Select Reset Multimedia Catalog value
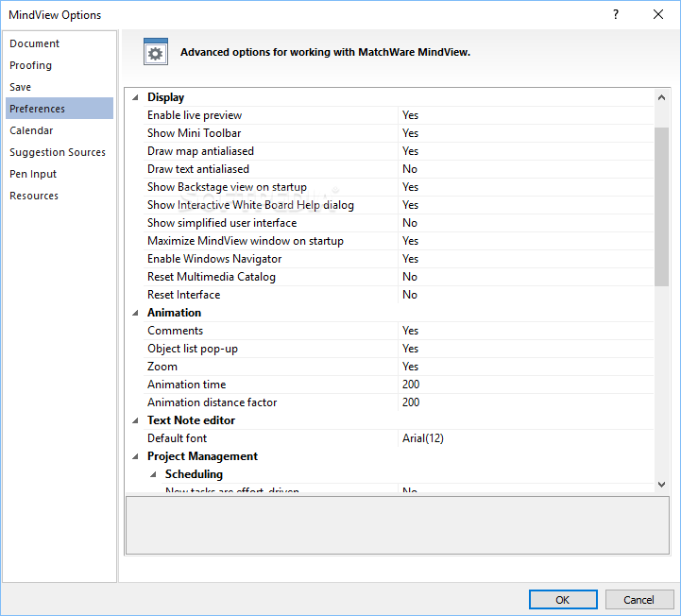 (525, 277)
